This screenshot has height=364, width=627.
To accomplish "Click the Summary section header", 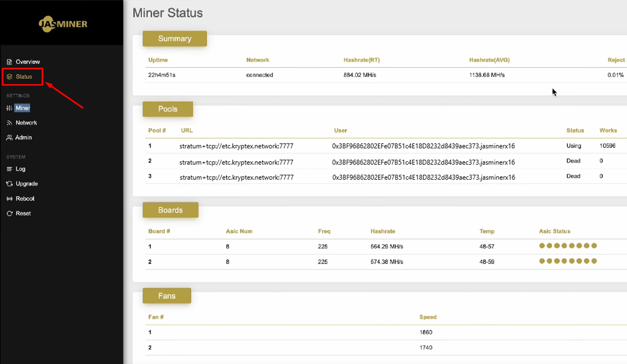I will [x=175, y=39].
